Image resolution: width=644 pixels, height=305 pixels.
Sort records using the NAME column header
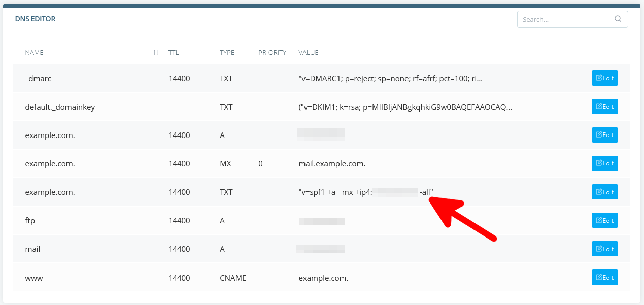click(34, 52)
